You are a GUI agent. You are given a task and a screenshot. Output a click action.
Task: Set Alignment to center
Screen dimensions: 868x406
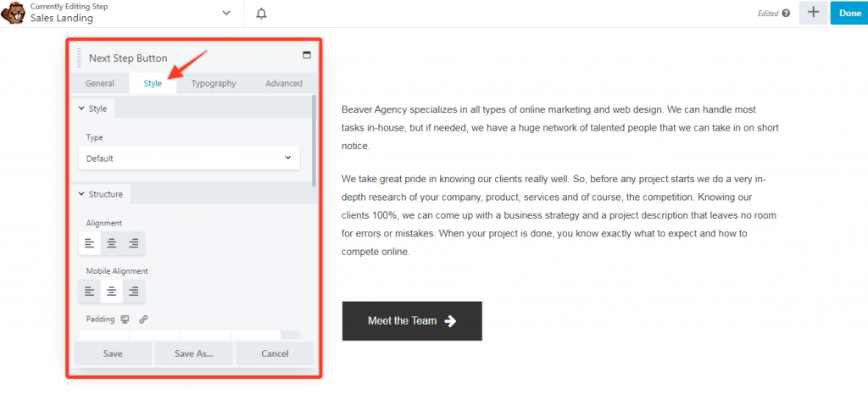(x=112, y=244)
